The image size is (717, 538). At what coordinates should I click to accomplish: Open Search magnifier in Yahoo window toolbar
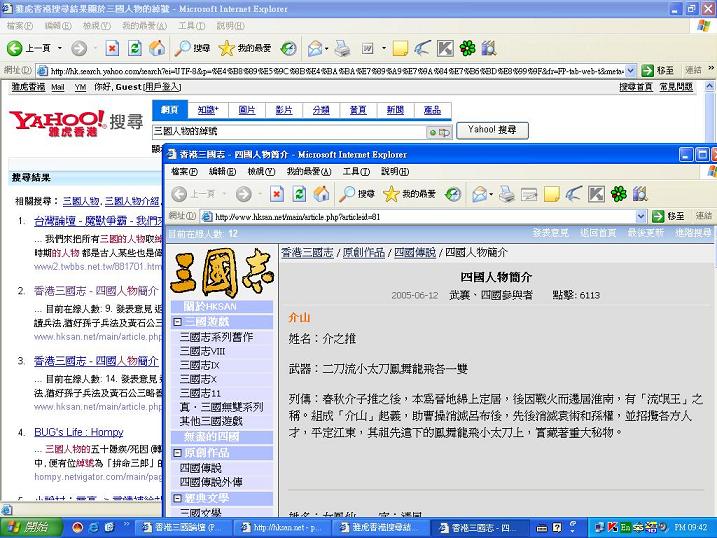point(183,48)
